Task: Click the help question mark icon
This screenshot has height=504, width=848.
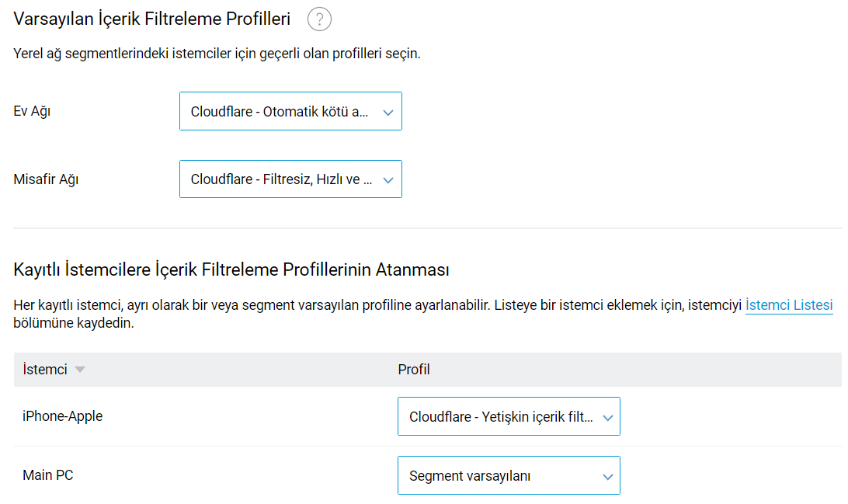Action: point(319,19)
